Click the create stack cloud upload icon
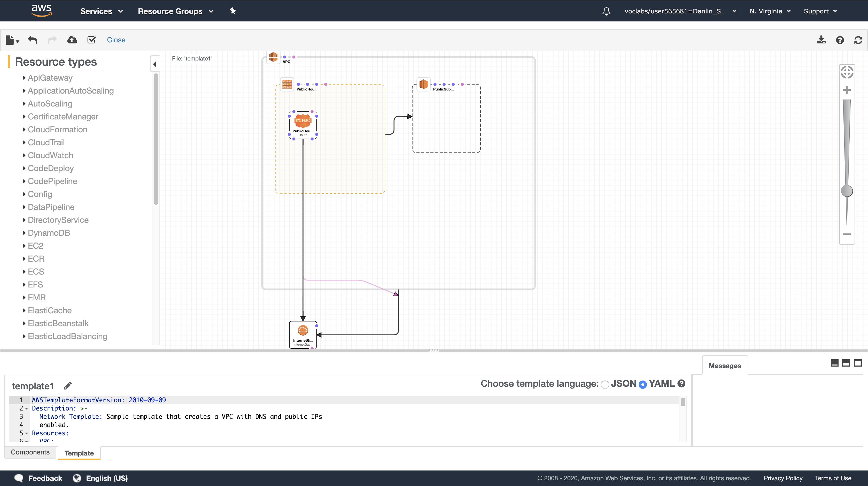This screenshot has width=868, height=486. tap(72, 40)
